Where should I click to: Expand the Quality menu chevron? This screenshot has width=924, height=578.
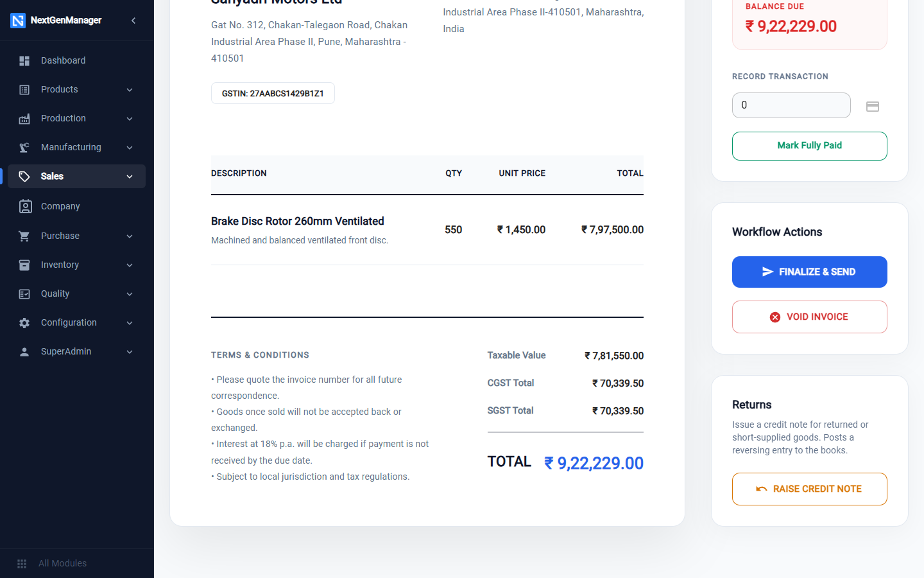click(130, 293)
